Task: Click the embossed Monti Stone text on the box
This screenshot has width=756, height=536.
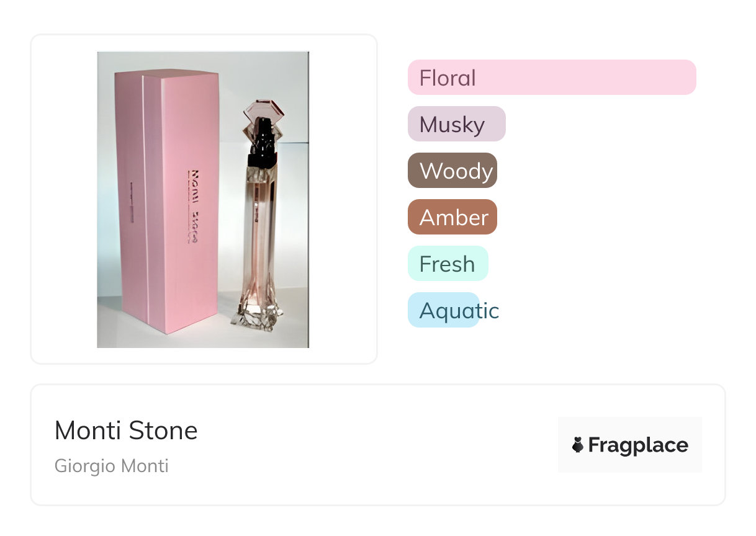Action: tap(193, 205)
